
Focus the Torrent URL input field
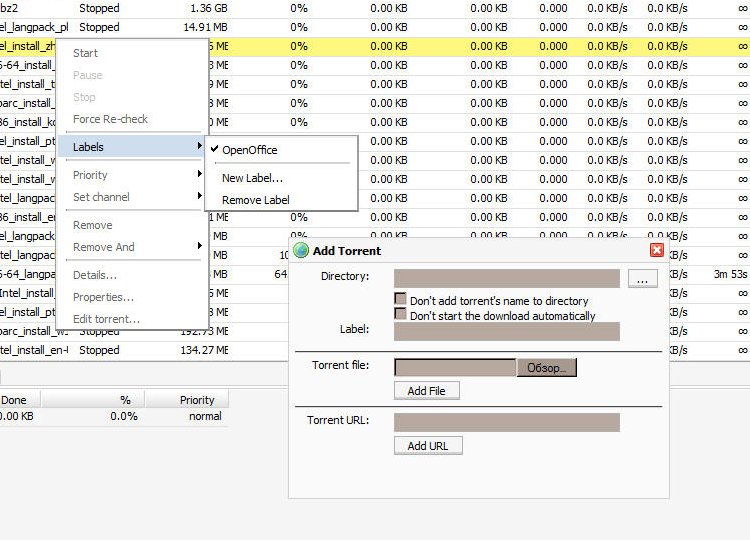tap(507, 423)
